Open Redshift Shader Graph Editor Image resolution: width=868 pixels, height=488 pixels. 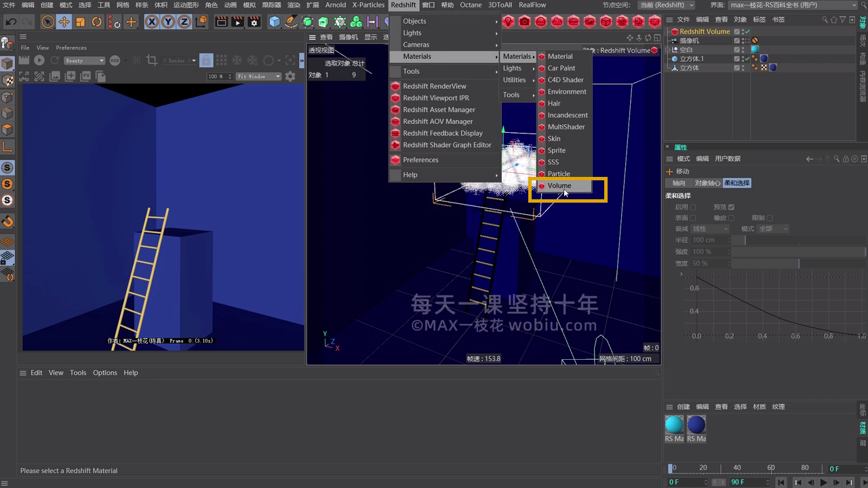click(447, 145)
